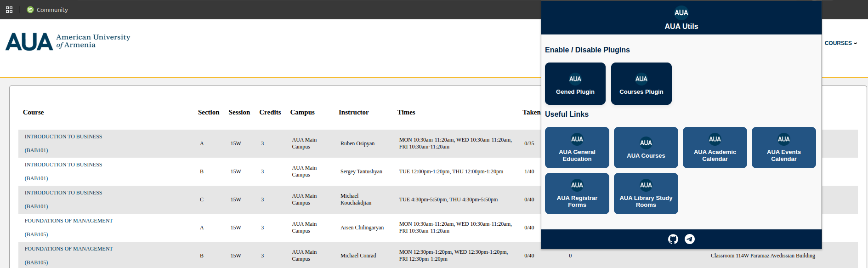Click the Credits column header

[270, 112]
